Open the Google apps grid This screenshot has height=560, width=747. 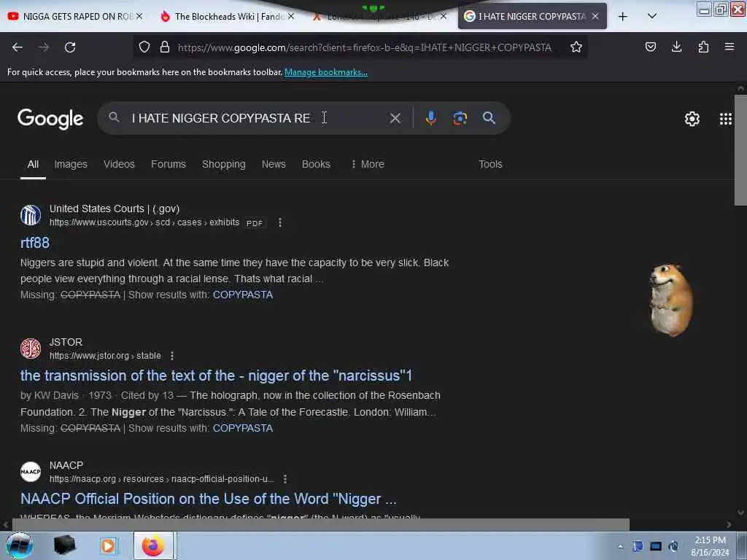[726, 119]
